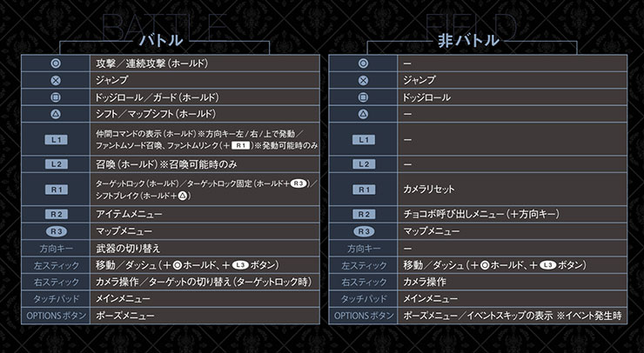Click the L1 icon in Battle table

pyautogui.click(x=57, y=140)
